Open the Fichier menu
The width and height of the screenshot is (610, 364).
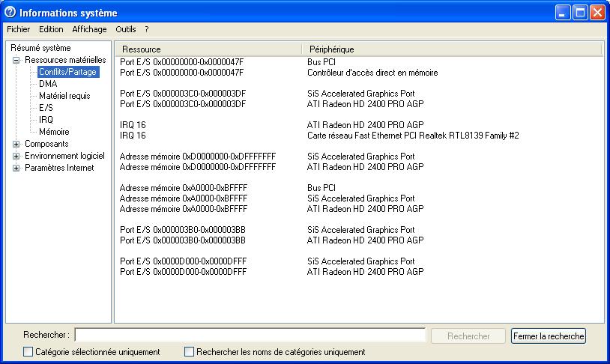(18, 29)
